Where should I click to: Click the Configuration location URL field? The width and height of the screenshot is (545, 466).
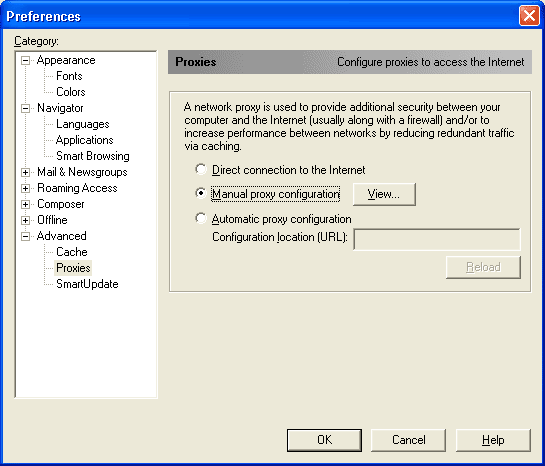coord(437,239)
